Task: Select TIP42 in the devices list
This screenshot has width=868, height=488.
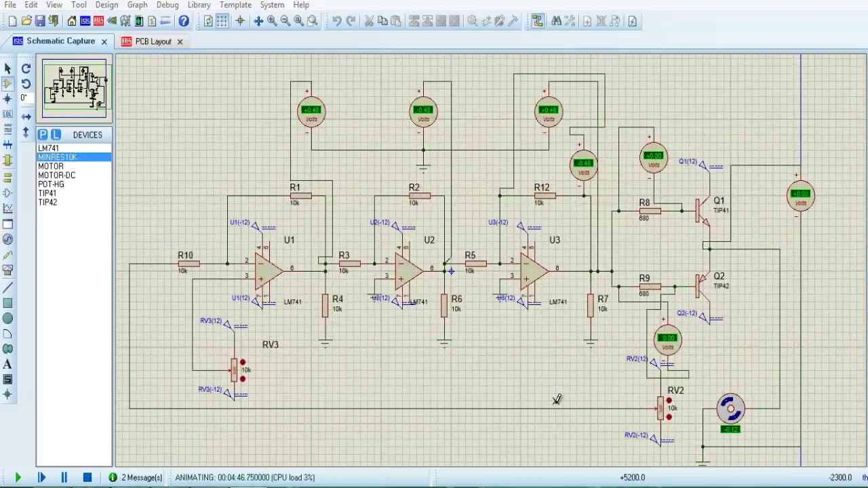Action: coord(74,202)
